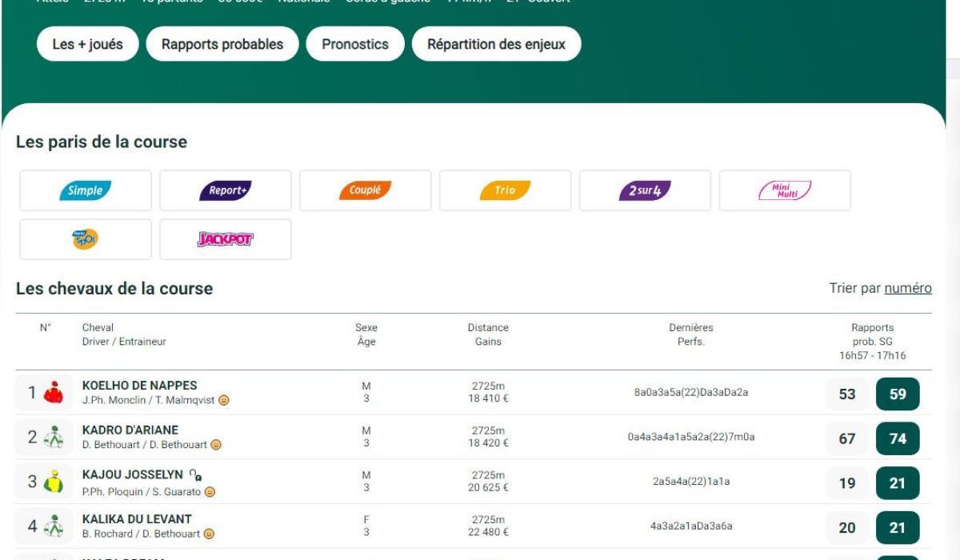
Task: Click performances 0a4a3a4a1a5a2a(22)7m0a
Action: click(691, 438)
